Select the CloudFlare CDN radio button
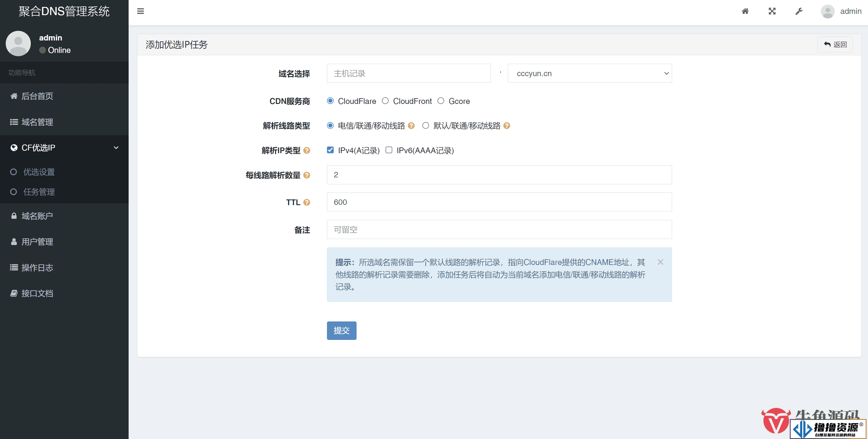 coord(330,101)
